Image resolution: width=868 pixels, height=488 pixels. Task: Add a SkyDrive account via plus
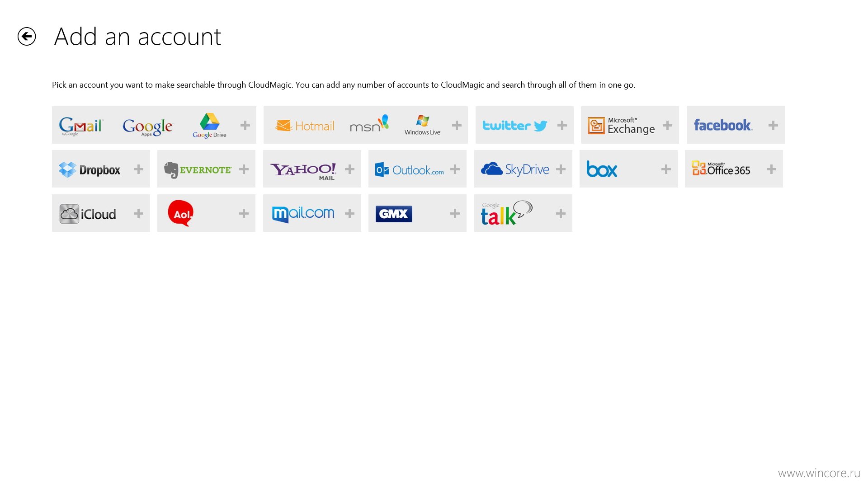click(x=561, y=169)
